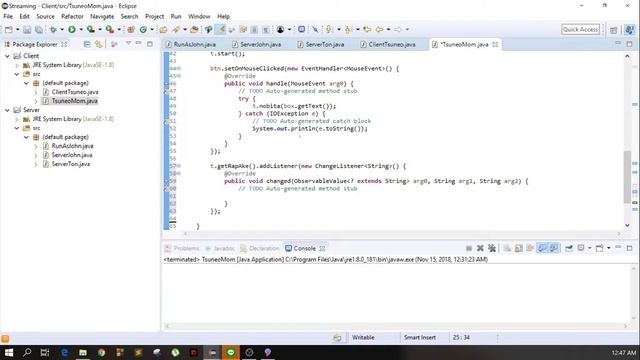Click the Forward navigation arrow
This screenshot has height=360, width=640.
tap(398, 29)
